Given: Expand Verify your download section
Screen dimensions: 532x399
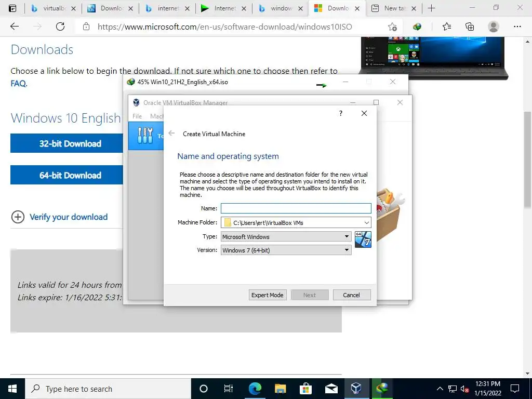Looking at the screenshot, I should pos(59,217).
